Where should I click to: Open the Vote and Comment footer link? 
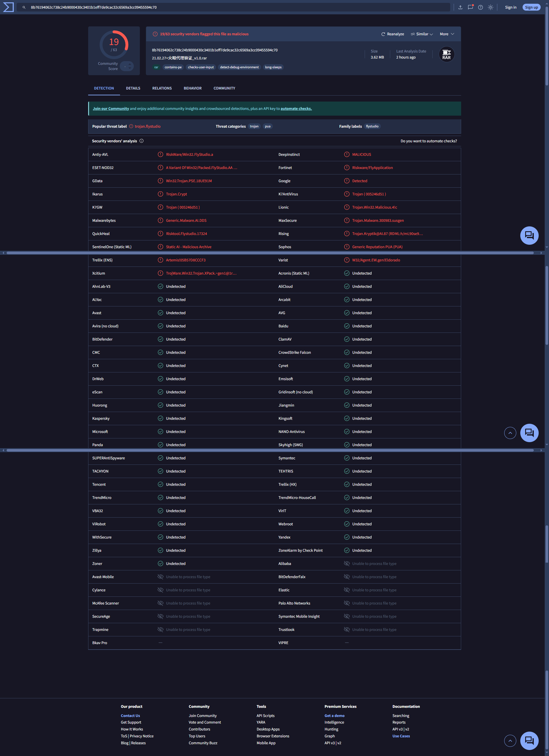pyautogui.click(x=205, y=722)
